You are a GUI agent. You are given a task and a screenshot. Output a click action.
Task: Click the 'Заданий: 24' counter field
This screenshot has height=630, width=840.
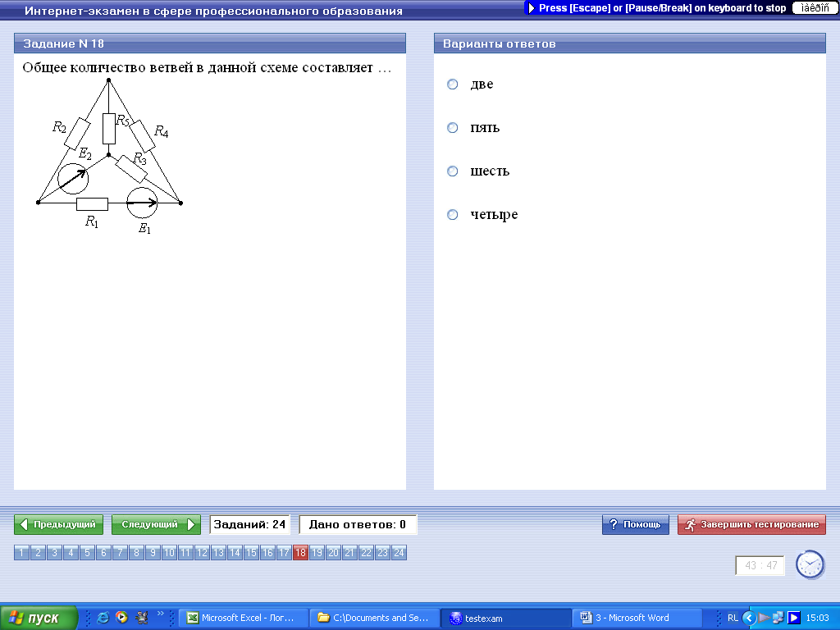(x=249, y=524)
